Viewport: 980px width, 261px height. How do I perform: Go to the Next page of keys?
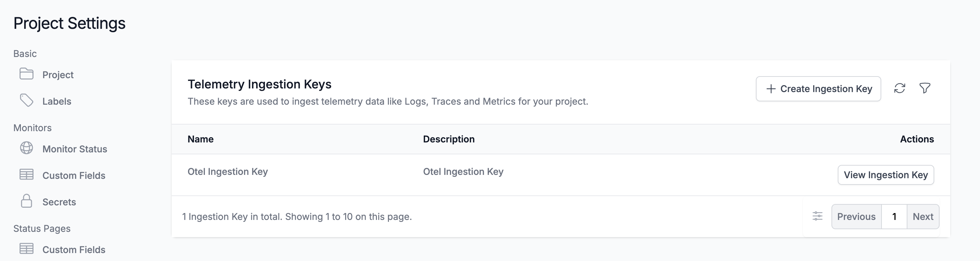[923, 216]
